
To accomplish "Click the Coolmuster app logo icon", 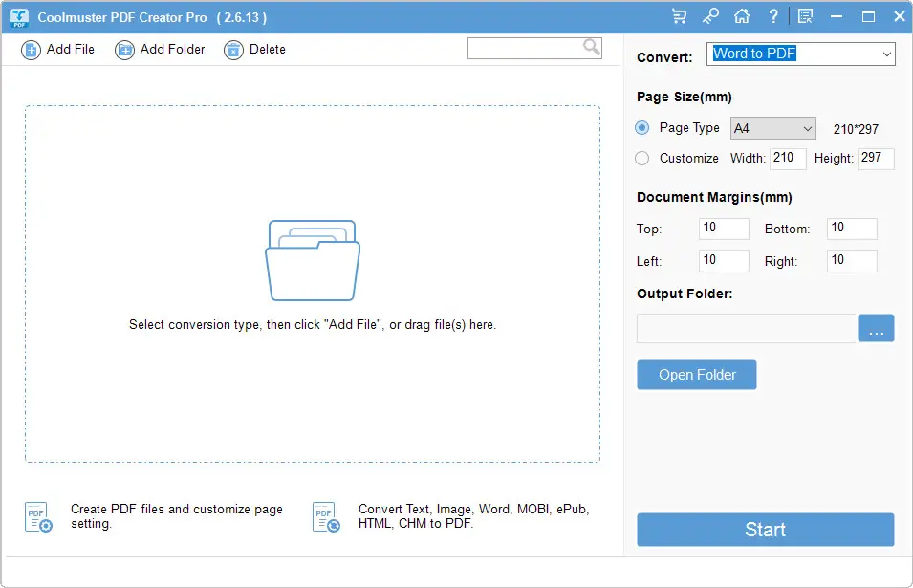I will [x=19, y=17].
